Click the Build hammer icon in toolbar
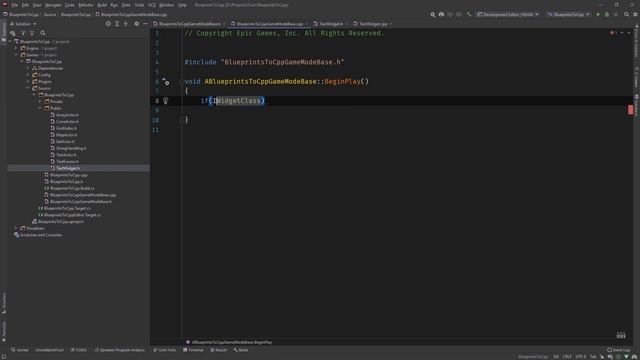Screen dimensions: 640x360 469,14
